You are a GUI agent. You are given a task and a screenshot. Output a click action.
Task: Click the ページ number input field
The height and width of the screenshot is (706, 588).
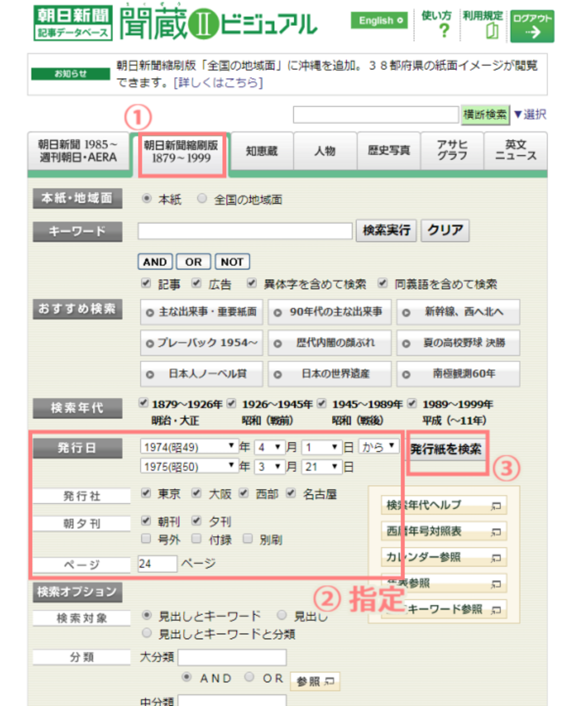pyautogui.click(x=157, y=564)
